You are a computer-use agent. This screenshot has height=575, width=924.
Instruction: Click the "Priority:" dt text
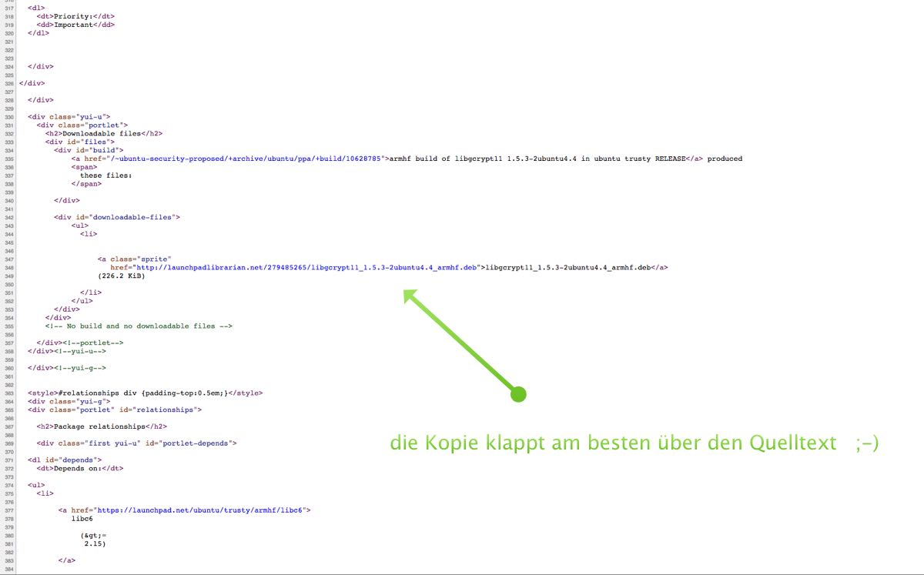[75, 16]
